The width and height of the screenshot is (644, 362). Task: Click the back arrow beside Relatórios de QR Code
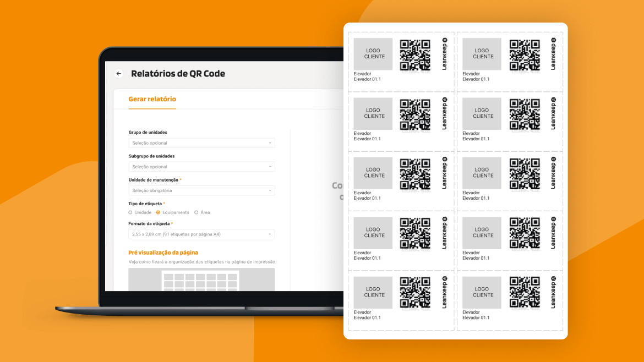click(118, 74)
